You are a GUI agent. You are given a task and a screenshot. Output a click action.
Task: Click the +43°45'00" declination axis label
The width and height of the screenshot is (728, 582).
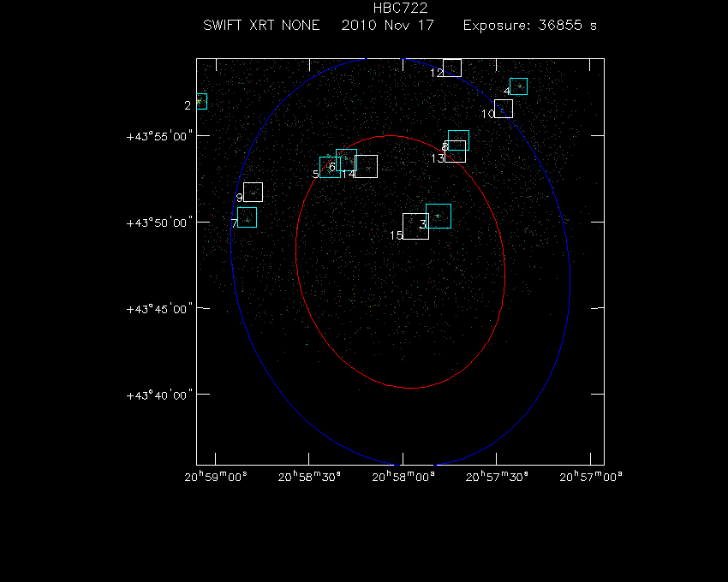(x=159, y=309)
